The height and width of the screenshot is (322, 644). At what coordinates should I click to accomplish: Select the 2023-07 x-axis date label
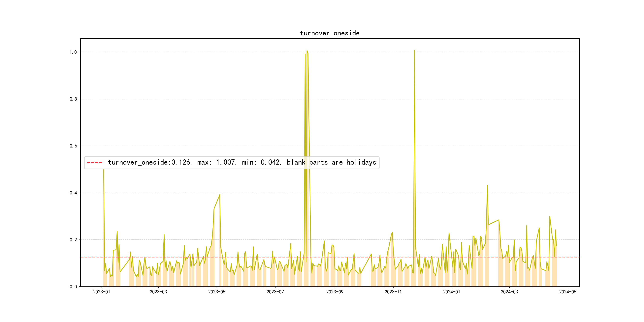(x=275, y=292)
